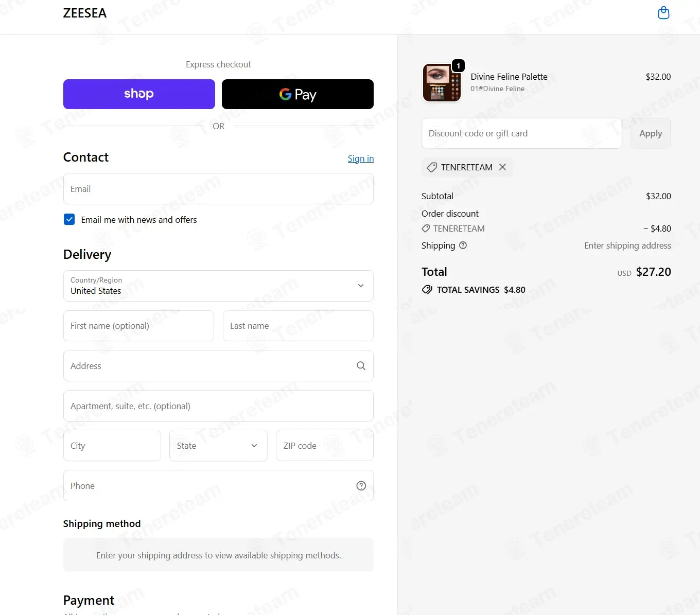700x615 pixels.
Task: Focus the Apartment, suite, etc. field
Action: tap(218, 406)
